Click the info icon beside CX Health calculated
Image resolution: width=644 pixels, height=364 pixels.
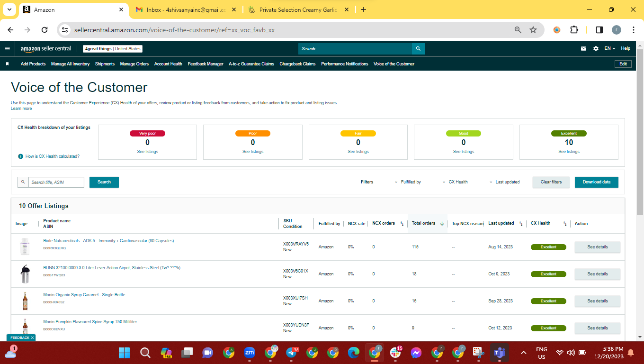20,156
